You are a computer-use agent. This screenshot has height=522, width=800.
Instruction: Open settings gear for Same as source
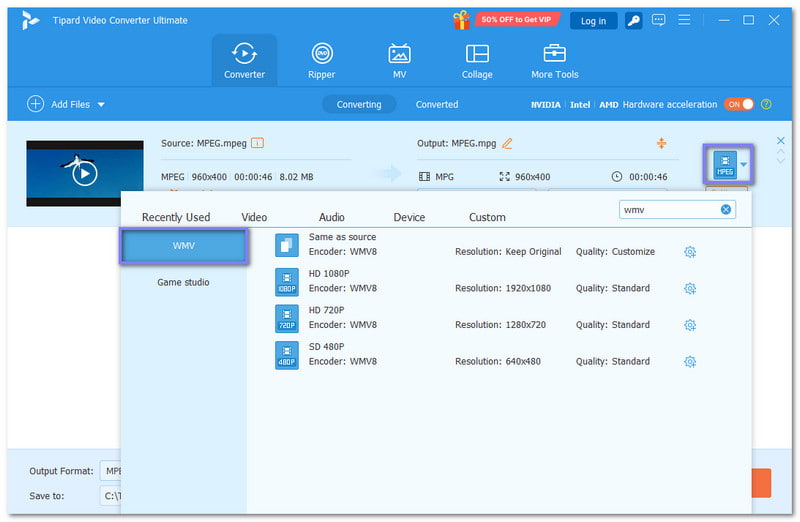(x=690, y=252)
